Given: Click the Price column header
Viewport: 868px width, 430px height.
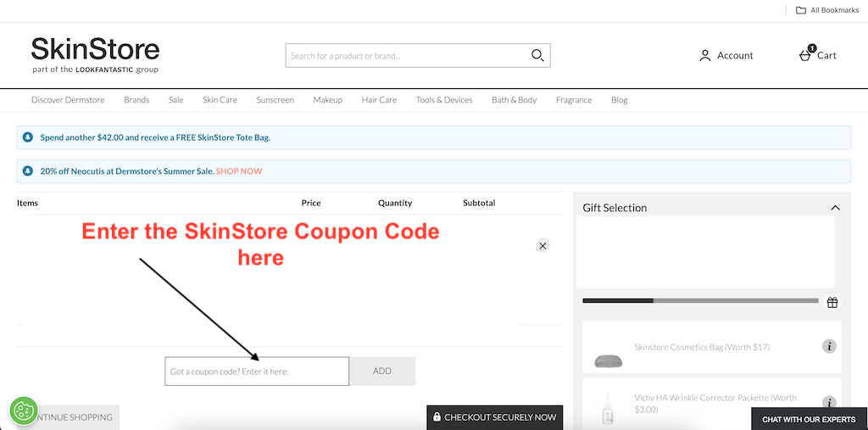Looking at the screenshot, I should pyautogui.click(x=311, y=203).
